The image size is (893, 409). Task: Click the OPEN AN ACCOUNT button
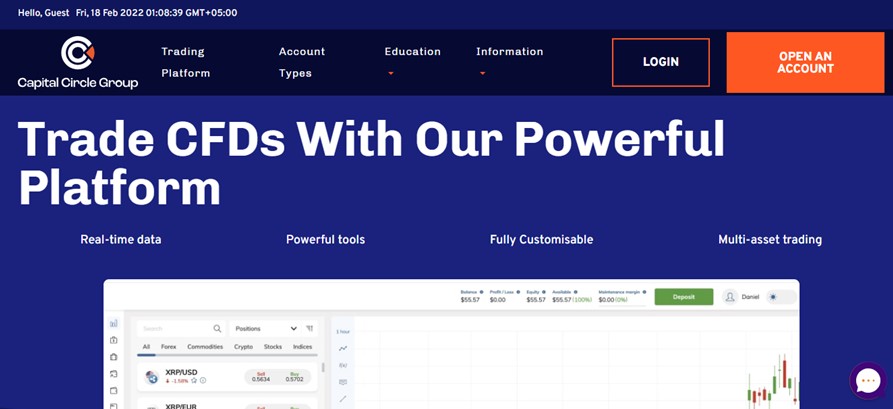[805, 62]
